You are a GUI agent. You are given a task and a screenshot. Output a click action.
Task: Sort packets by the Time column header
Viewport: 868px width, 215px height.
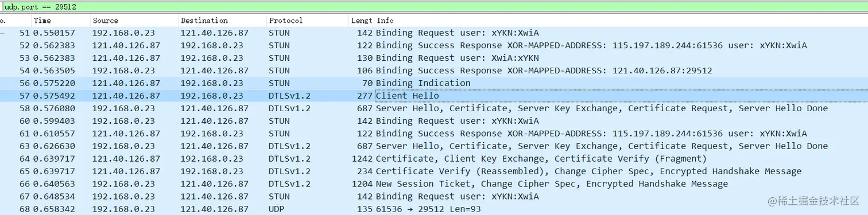(x=60, y=21)
